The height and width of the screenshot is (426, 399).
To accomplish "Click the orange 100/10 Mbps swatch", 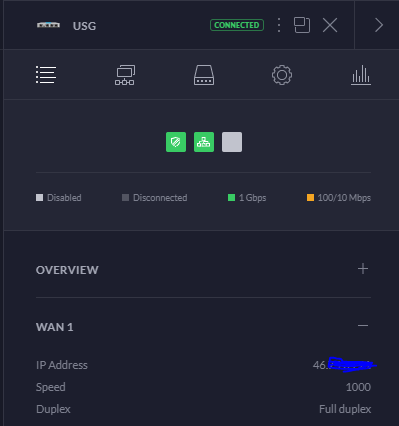I will click(310, 198).
